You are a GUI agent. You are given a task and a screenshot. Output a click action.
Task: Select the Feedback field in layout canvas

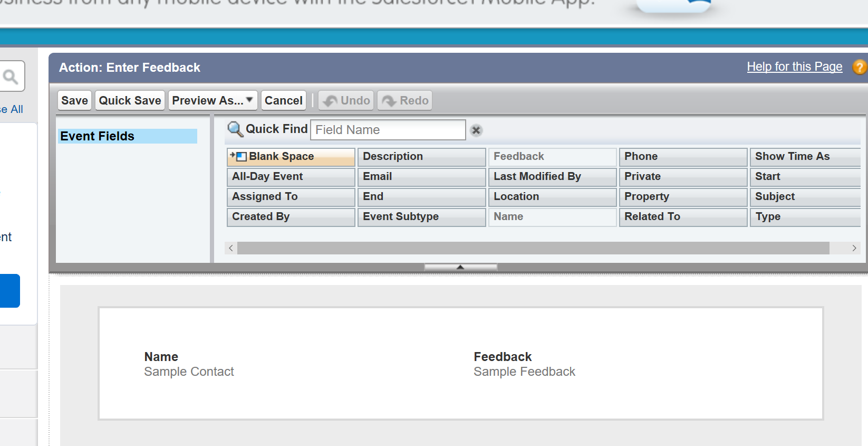(x=503, y=357)
